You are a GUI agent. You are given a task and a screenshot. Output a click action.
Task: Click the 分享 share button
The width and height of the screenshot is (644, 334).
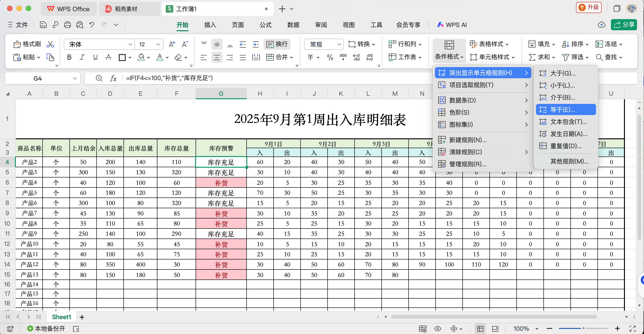click(x=624, y=24)
